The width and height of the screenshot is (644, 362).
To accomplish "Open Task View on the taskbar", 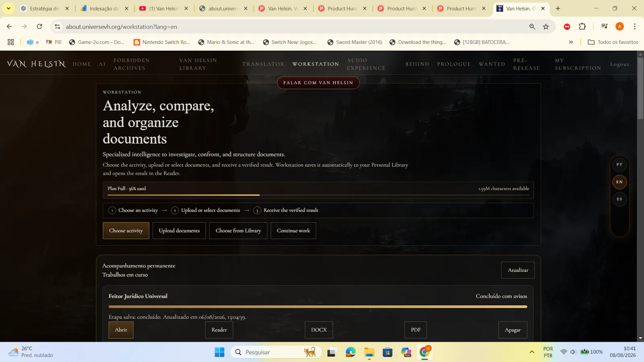I will [x=331, y=352].
